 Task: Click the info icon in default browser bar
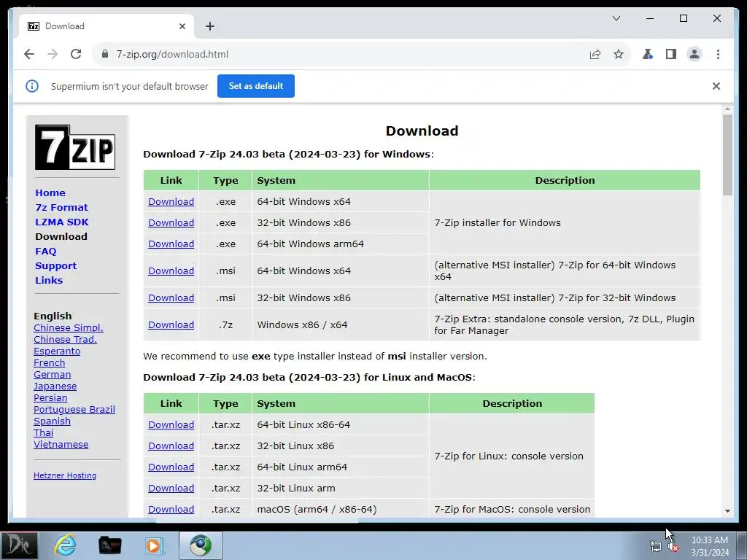(32, 86)
